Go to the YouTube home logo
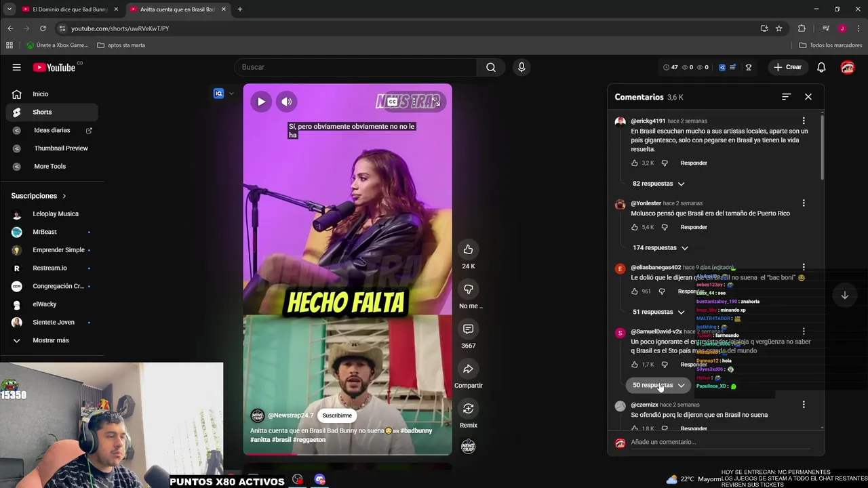The width and height of the screenshot is (868, 488). [x=54, y=67]
